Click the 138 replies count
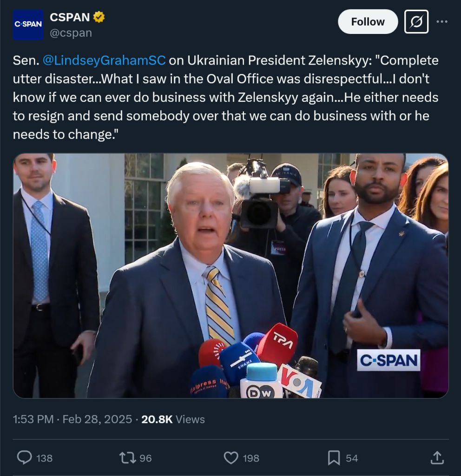 (x=45, y=458)
